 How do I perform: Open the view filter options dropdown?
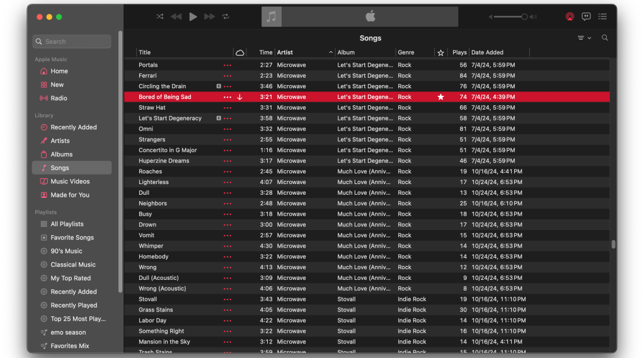(584, 38)
